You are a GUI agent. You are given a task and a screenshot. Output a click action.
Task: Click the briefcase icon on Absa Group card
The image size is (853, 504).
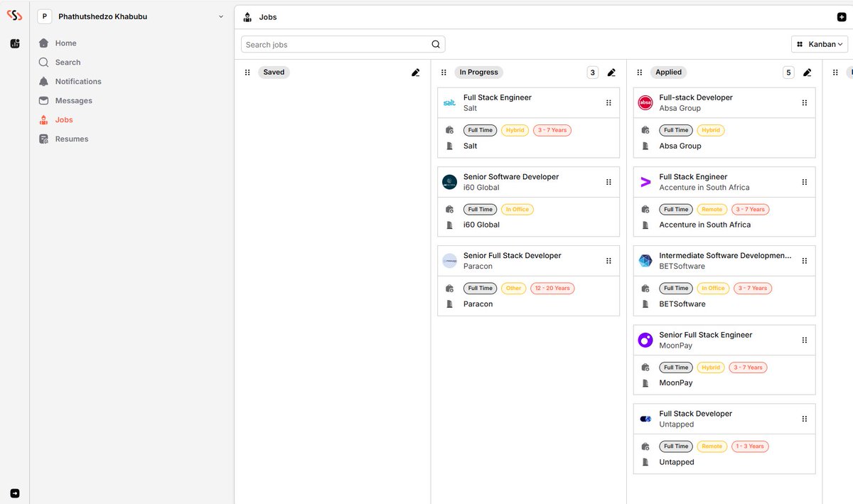pyautogui.click(x=645, y=130)
